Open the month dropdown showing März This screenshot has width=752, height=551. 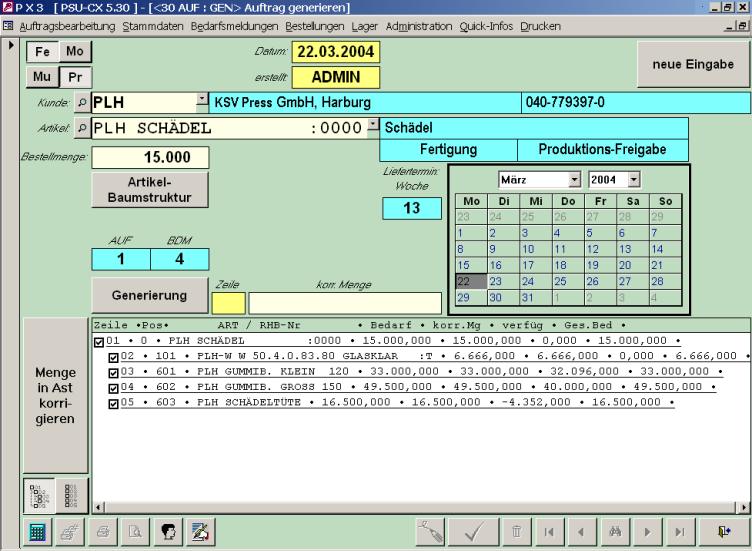[x=574, y=180]
